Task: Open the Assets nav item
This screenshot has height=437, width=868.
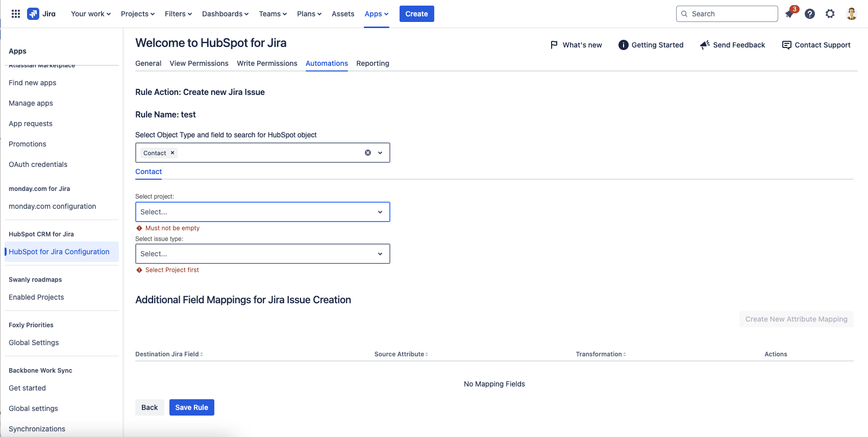Action: (343, 14)
